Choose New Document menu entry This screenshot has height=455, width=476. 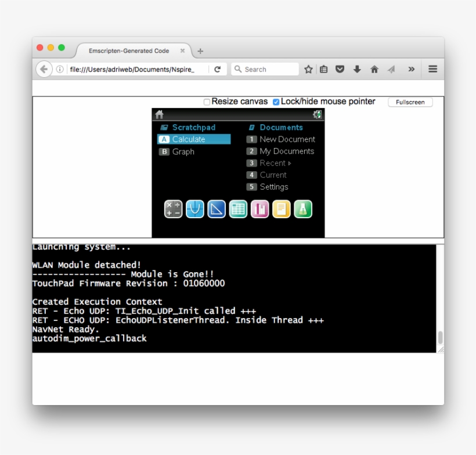point(281,139)
